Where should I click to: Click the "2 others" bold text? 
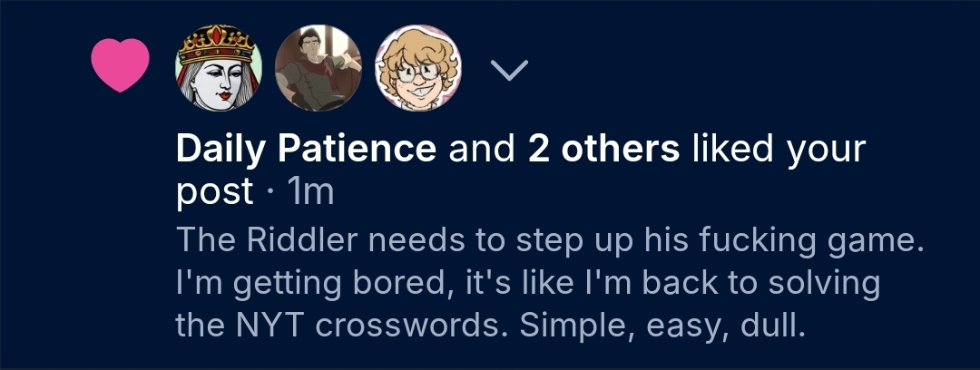click(x=603, y=150)
